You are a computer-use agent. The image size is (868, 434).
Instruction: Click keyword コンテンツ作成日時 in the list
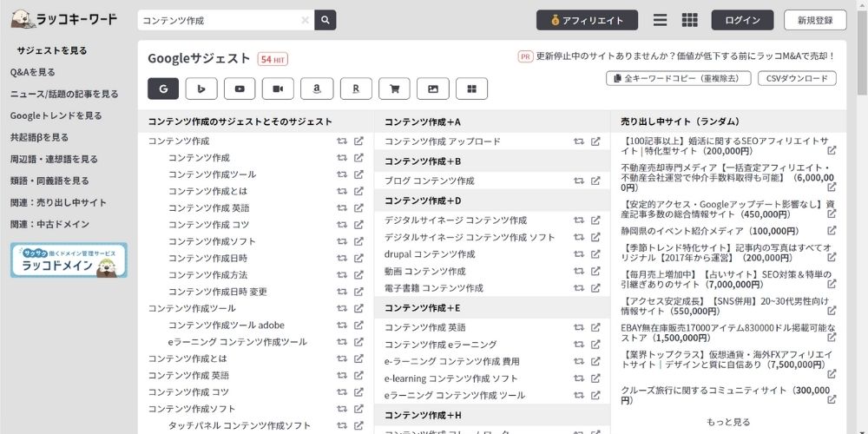(x=207, y=258)
